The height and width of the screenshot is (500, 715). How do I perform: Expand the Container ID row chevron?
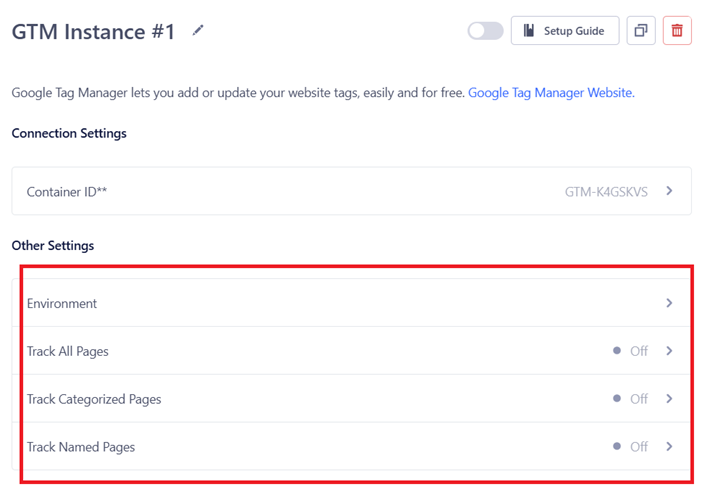pos(669,191)
